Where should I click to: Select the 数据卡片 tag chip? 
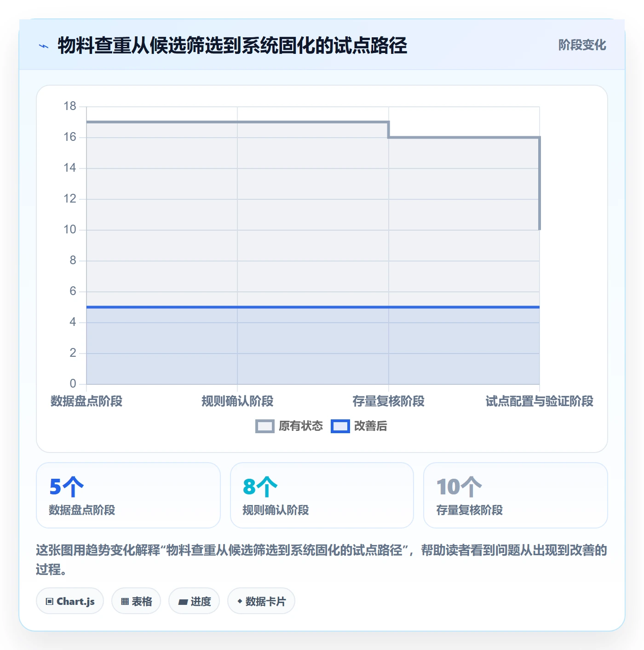pos(261,601)
